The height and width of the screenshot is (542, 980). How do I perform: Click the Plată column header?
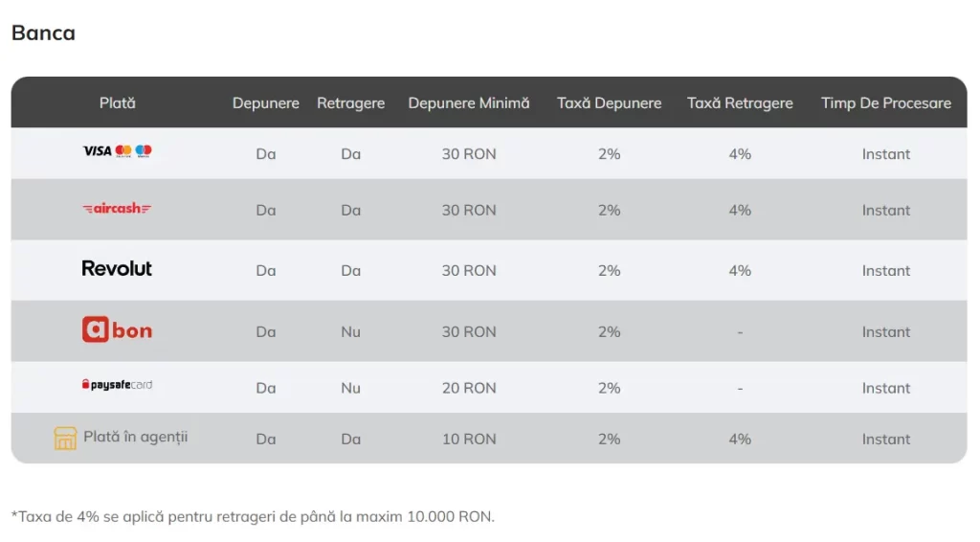(118, 102)
